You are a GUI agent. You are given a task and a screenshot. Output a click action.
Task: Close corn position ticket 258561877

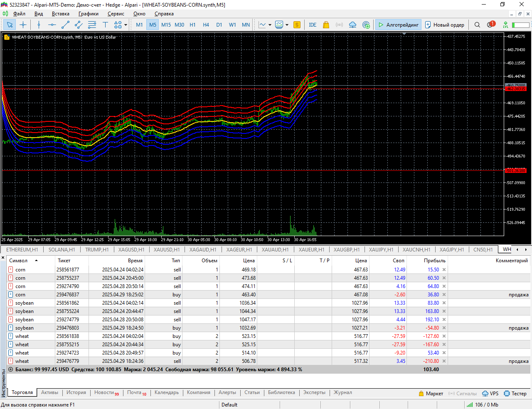click(444, 270)
